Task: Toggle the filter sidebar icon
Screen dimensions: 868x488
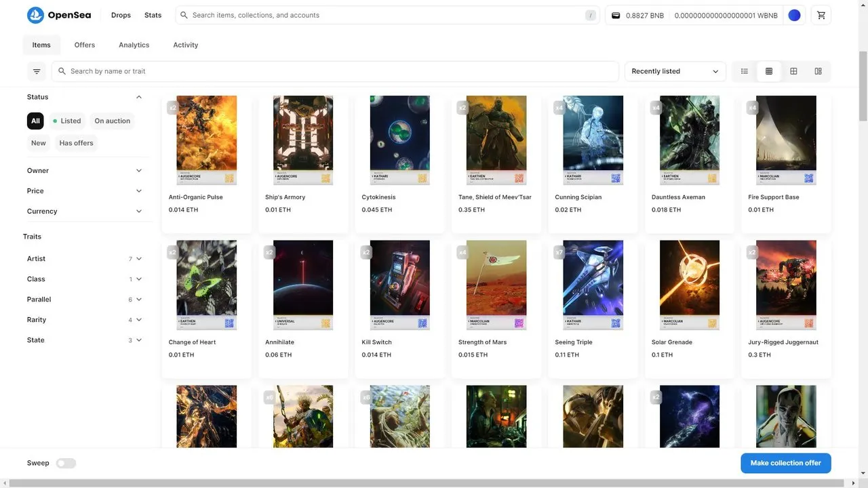Action: pos(37,71)
